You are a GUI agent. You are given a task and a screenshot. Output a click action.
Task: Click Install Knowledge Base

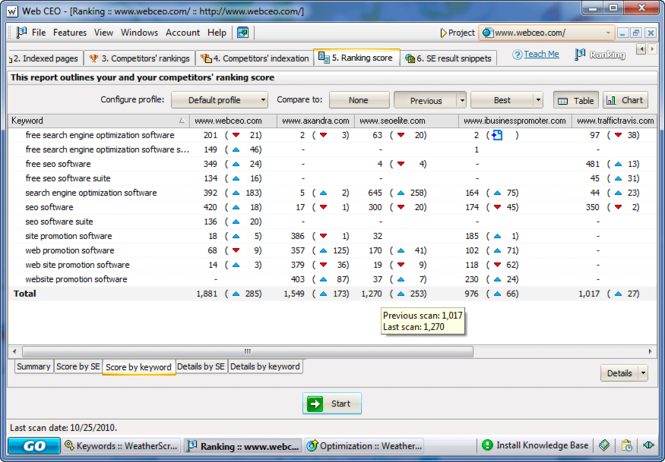click(535, 445)
